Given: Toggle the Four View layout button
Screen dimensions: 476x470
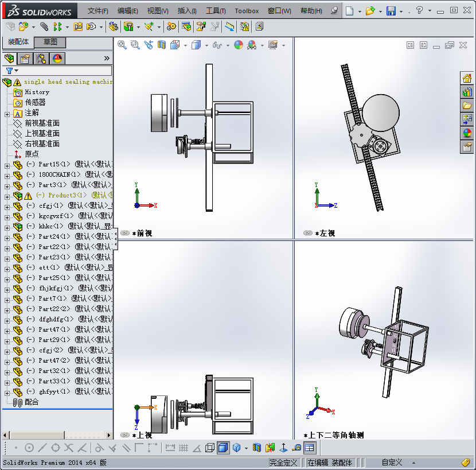Looking at the screenshot, I should pos(309,448).
